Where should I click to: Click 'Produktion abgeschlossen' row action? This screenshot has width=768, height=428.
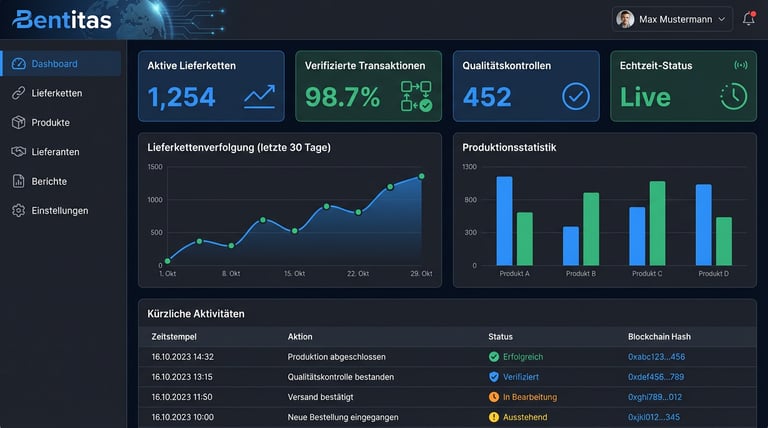(336, 357)
